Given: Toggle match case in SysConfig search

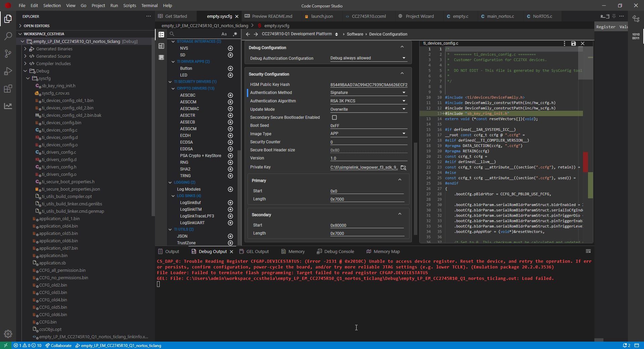Looking at the screenshot, I should point(224,34).
